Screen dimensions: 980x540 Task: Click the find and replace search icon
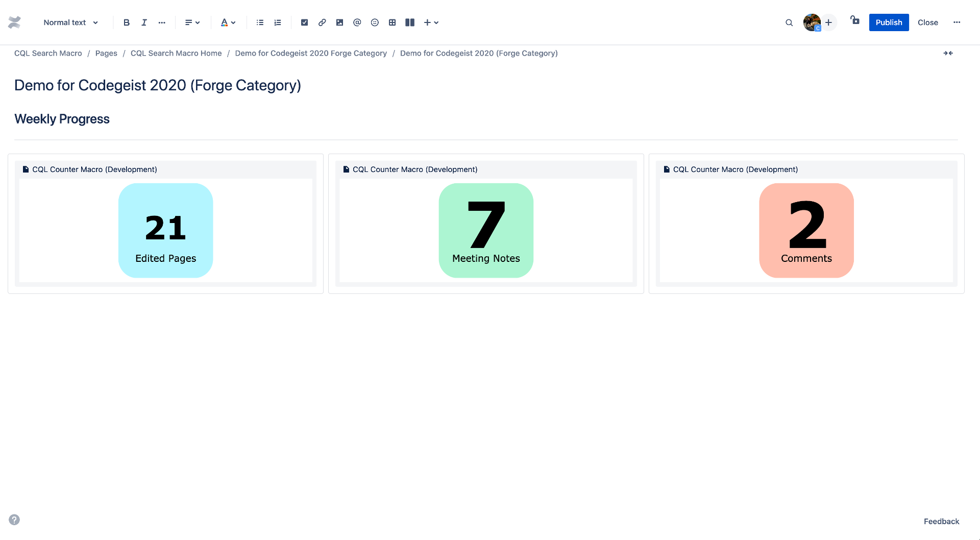(789, 22)
